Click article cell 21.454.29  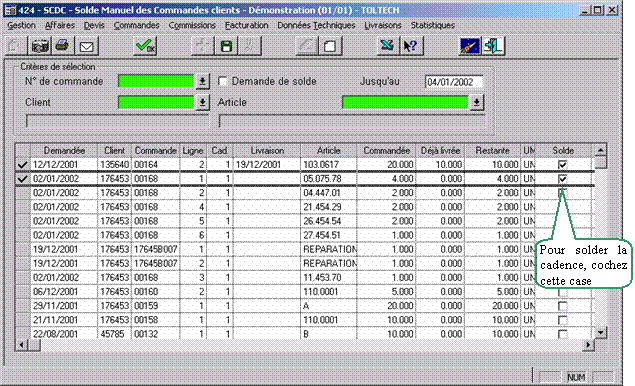coord(328,207)
